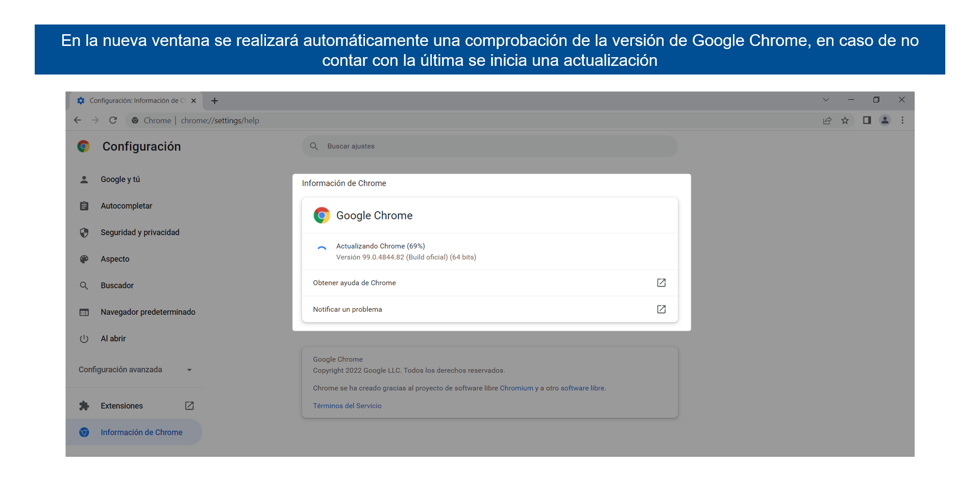Open the Chromium link

(x=517, y=388)
